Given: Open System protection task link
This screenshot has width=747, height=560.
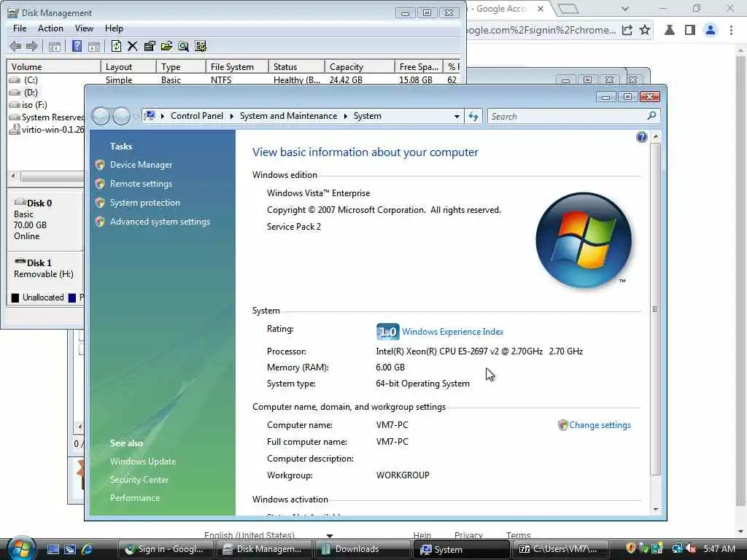Looking at the screenshot, I should 145,203.
